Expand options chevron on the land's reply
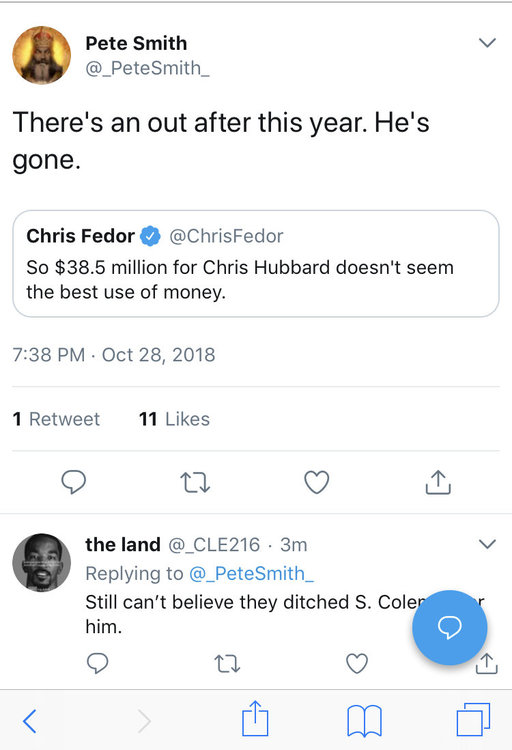This screenshot has width=512, height=750. point(487,544)
